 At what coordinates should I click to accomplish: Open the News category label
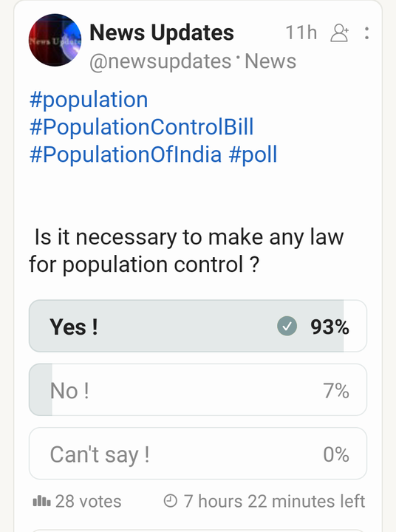(270, 61)
